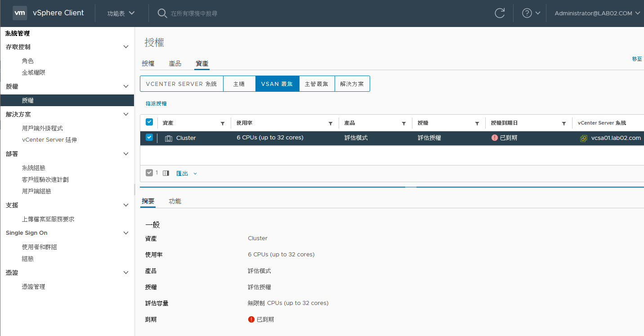Uncheck the Cluster row checkbox
The image size is (644, 336).
[x=149, y=137]
